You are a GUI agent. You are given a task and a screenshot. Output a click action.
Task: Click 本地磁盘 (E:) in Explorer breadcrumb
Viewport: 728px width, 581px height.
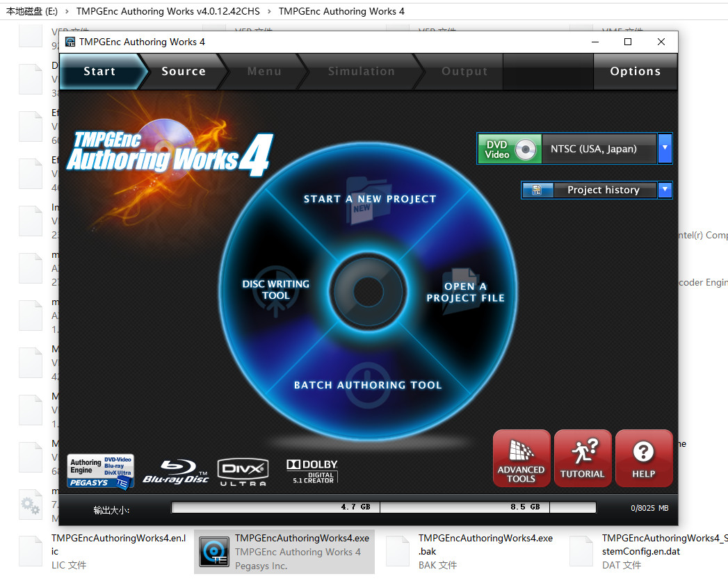click(31, 11)
